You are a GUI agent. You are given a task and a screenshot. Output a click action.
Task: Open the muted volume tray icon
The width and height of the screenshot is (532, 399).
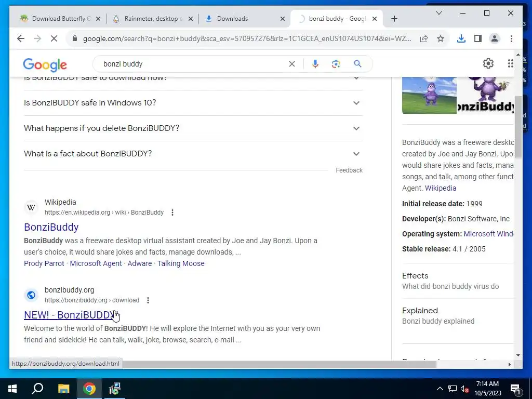click(x=464, y=389)
